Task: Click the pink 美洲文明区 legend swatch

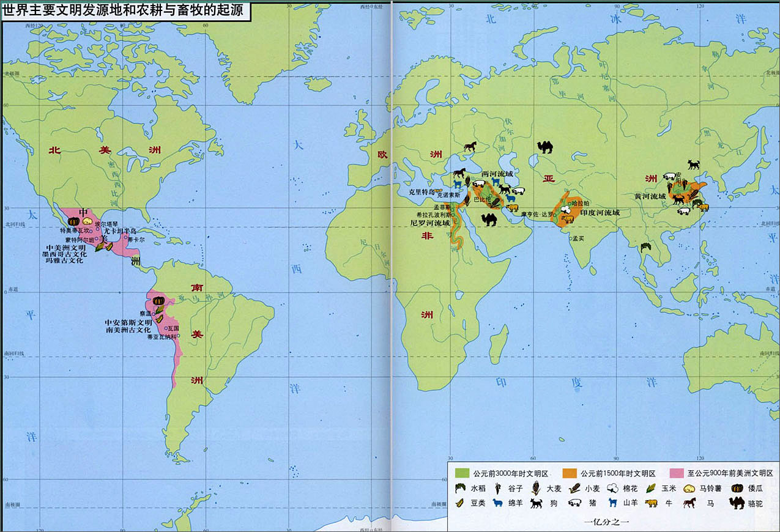Action: tap(676, 473)
